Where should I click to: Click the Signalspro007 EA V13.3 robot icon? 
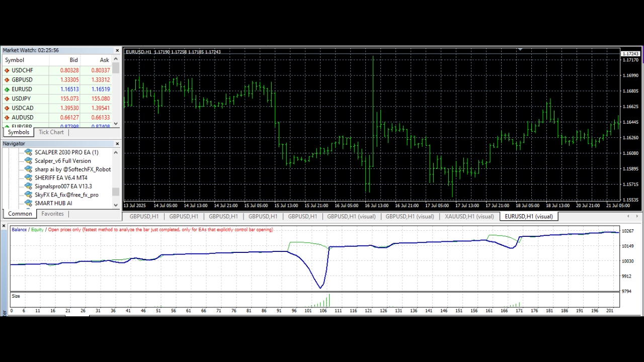[28, 186]
